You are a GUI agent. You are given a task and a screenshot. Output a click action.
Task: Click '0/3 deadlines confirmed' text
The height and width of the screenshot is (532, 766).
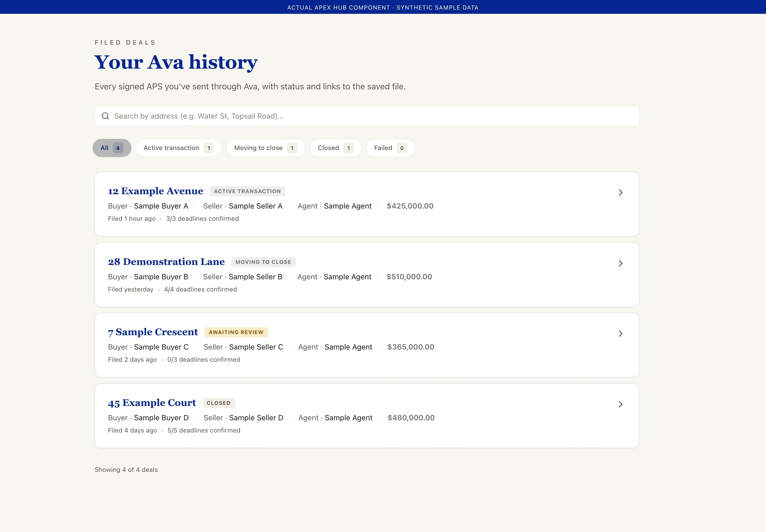[204, 360]
